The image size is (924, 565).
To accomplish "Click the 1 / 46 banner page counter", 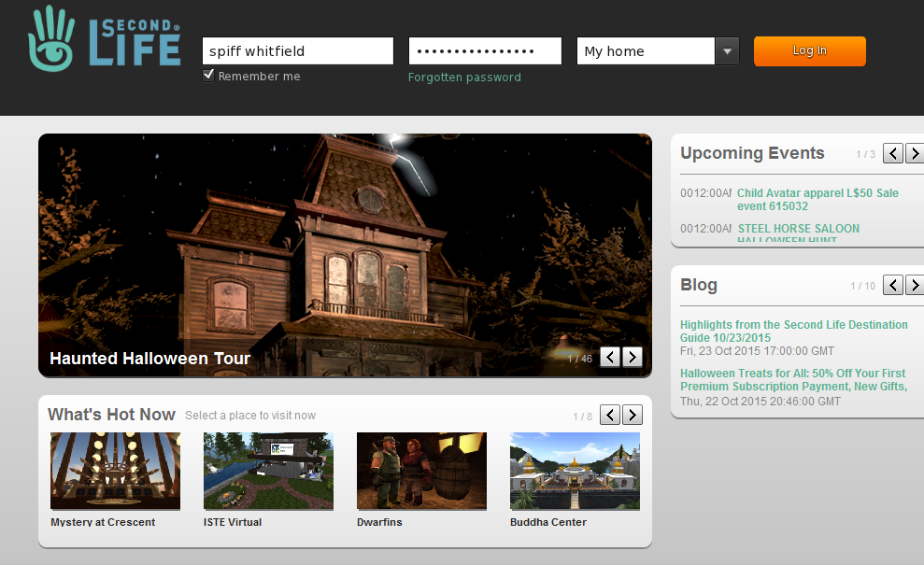I will 580,359.
